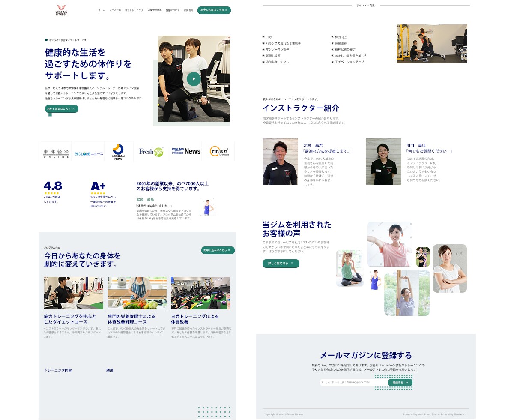Open the コース一覧 menu item
Screen dimensions: 514x420
(115, 10)
